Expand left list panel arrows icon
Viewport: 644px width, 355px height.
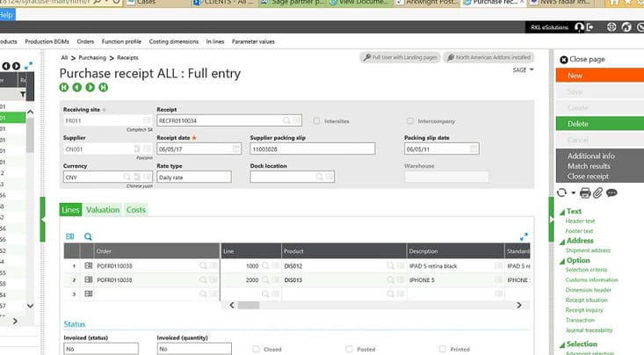coord(28,66)
